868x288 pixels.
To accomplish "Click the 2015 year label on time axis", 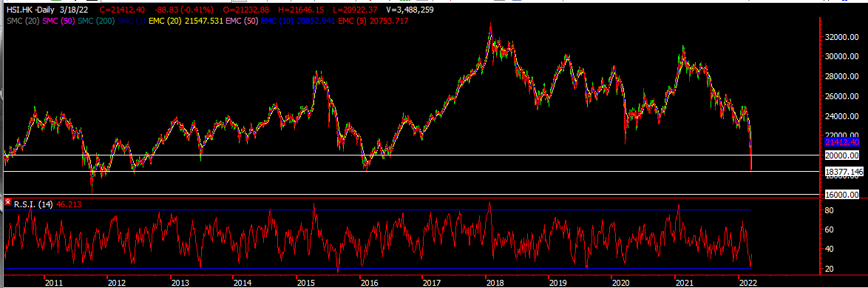I will (305, 283).
